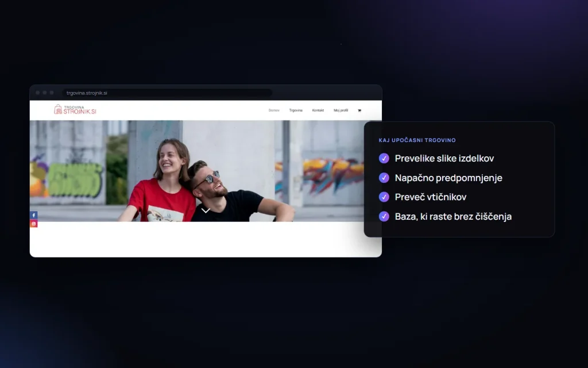Select the text Napačno predpomnjenje
The height and width of the screenshot is (368, 588).
pos(448,178)
